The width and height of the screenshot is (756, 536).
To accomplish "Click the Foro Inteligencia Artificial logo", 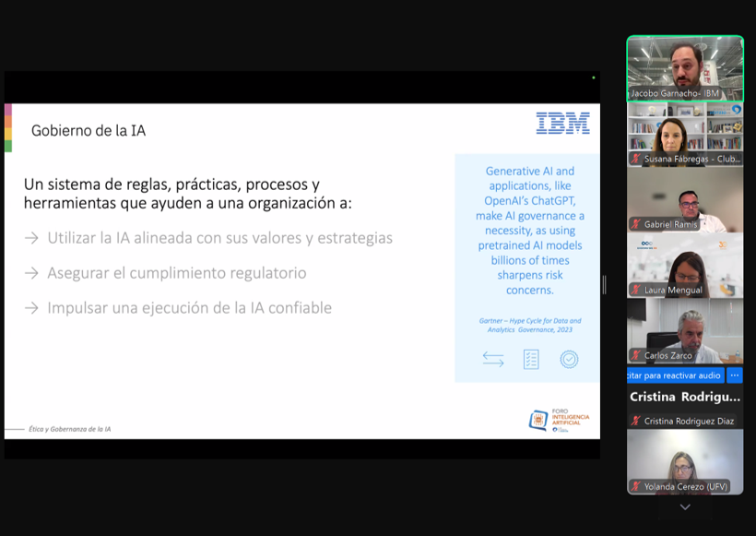I will (x=559, y=420).
